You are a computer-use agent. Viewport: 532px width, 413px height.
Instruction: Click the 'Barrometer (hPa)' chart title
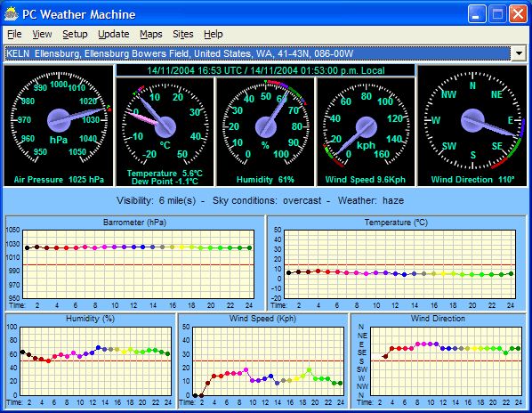coord(134,223)
